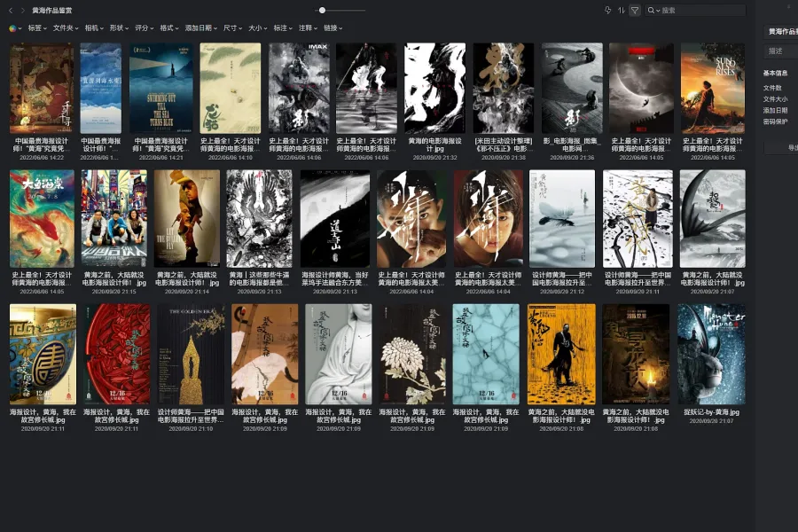Click the date 2020/09/20 21:12
Screen dimensions: 798x532
point(562,292)
